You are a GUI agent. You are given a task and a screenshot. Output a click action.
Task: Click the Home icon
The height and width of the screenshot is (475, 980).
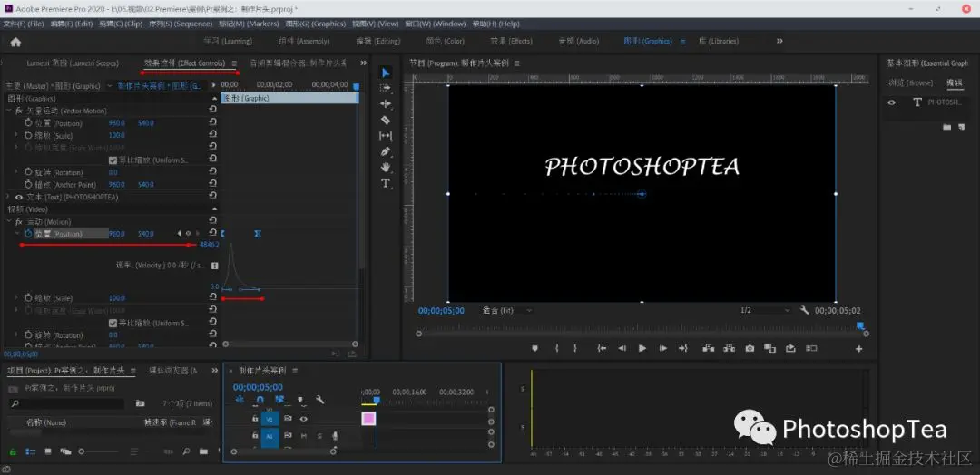(15, 42)
